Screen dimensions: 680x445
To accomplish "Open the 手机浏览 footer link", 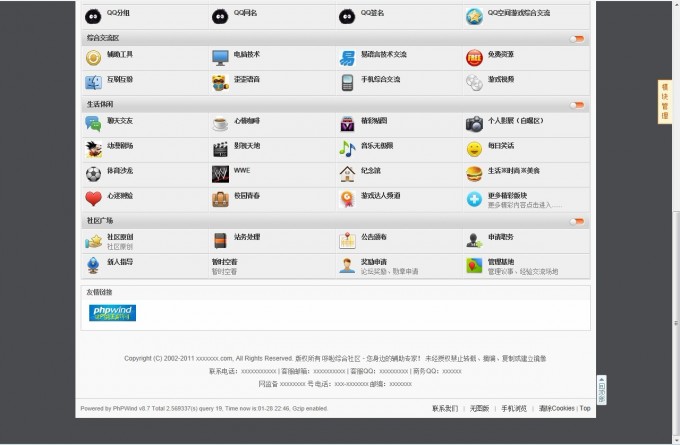I will tap(514, 409).
